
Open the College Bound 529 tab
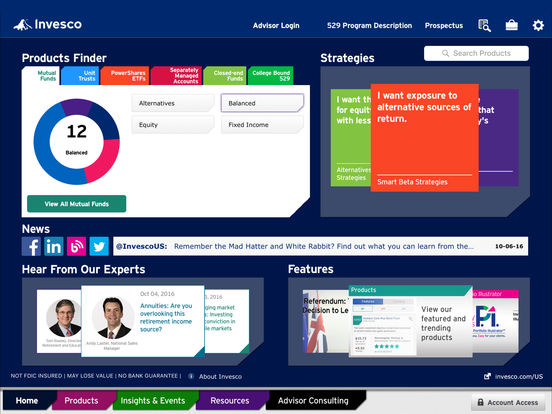(x=271, y=76)
